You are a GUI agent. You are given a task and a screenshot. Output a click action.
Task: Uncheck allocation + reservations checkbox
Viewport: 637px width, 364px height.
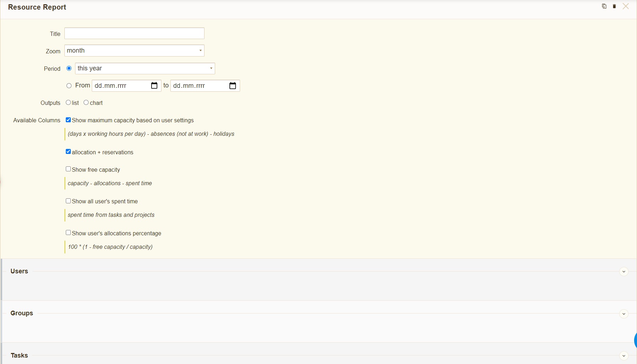[x=68, y=151]
